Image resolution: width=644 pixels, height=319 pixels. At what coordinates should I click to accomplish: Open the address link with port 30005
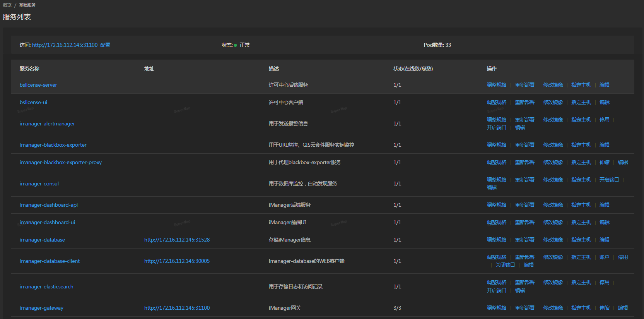[177, 261]
